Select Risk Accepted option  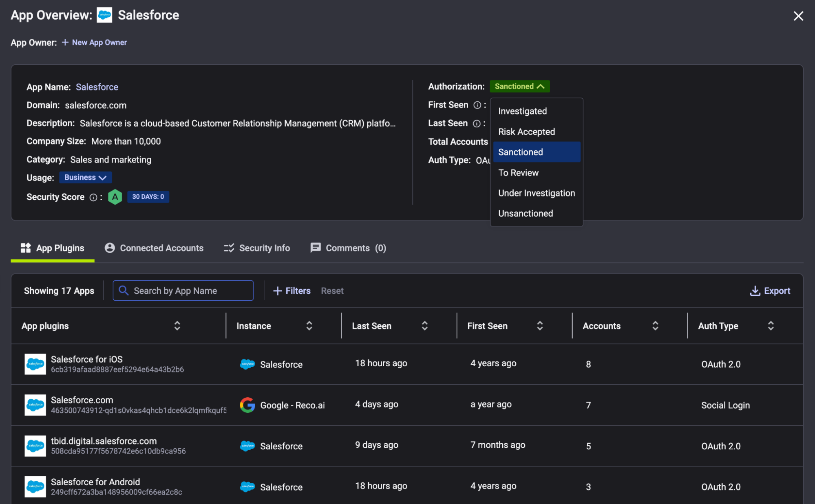pos(537,132)
